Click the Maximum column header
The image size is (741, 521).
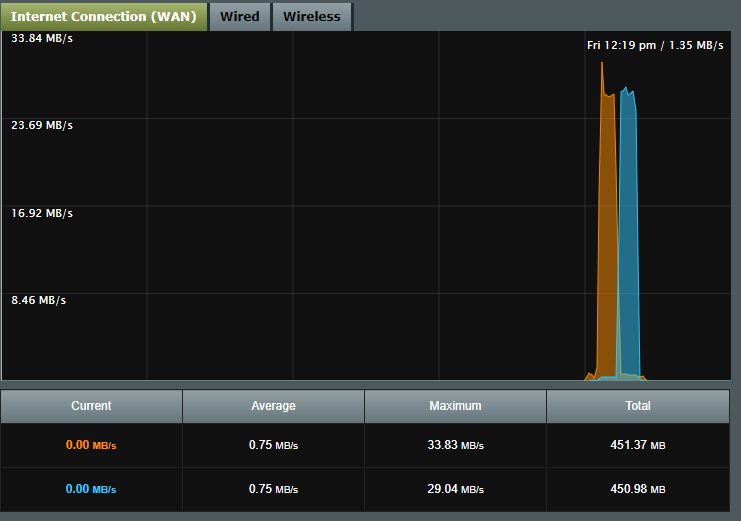[455, 406]
